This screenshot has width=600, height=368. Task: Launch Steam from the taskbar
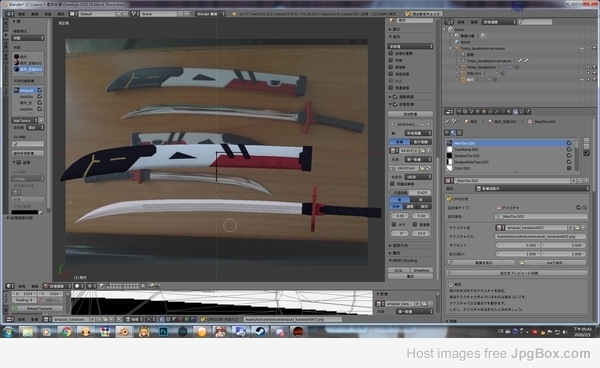pyautogui.click(x=260, y=331)
